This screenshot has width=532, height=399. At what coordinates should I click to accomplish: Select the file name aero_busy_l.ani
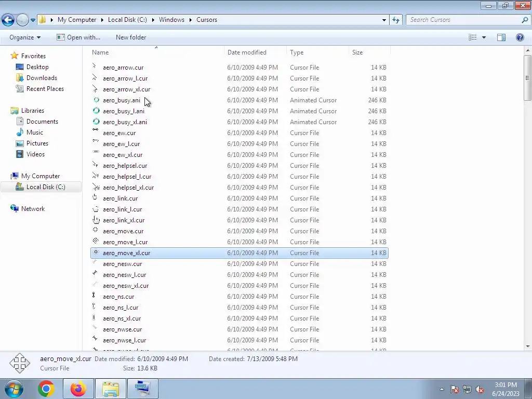tap(124, 111)
